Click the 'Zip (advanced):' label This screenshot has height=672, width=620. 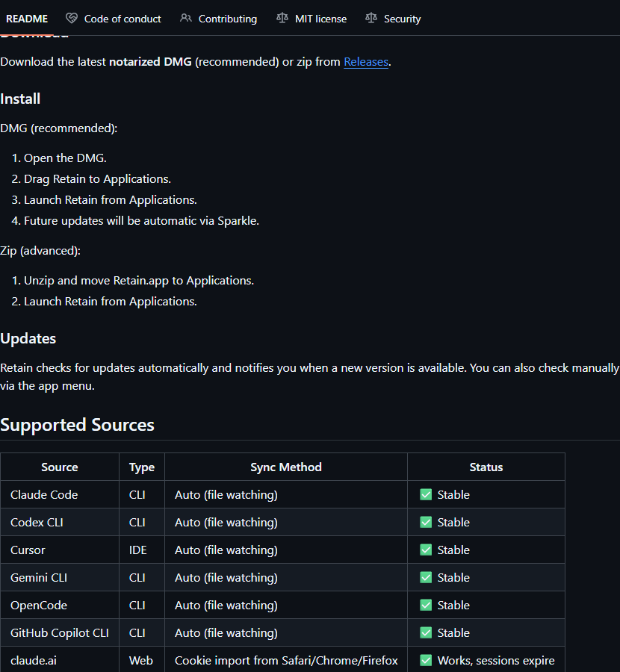pyautogui.click(x=40, y=251)
